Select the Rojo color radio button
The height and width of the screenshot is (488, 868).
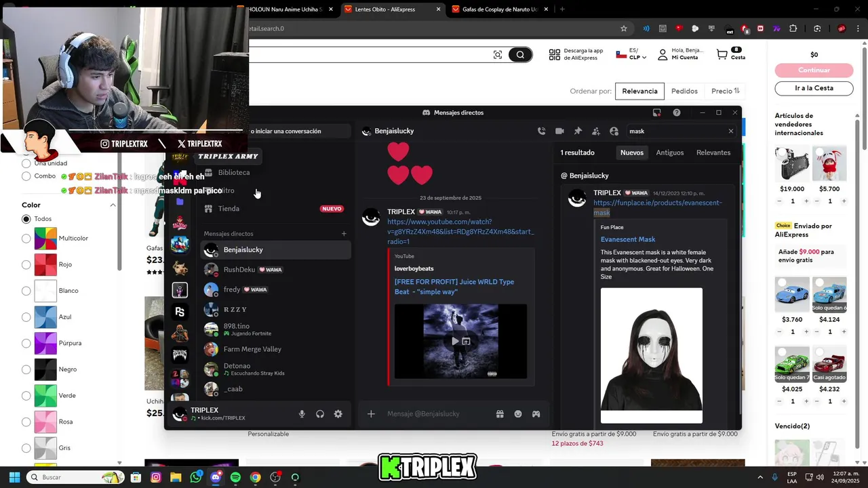[x=26, y=264]
